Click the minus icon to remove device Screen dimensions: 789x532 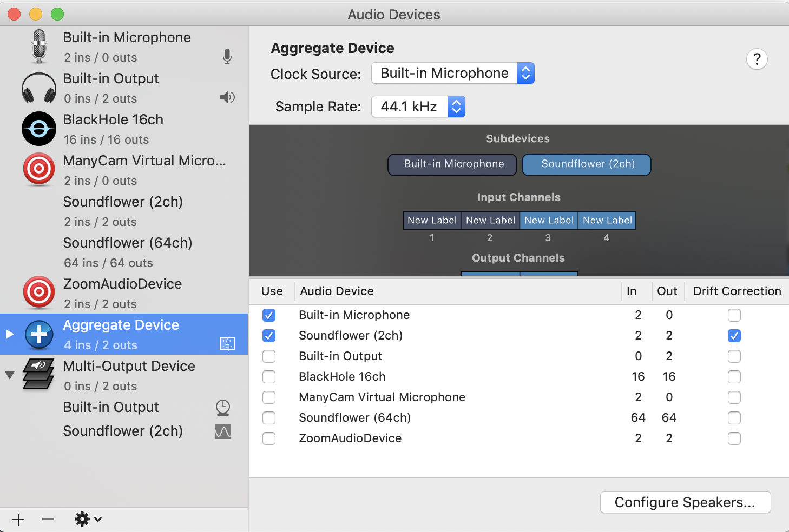pos(48,520)
